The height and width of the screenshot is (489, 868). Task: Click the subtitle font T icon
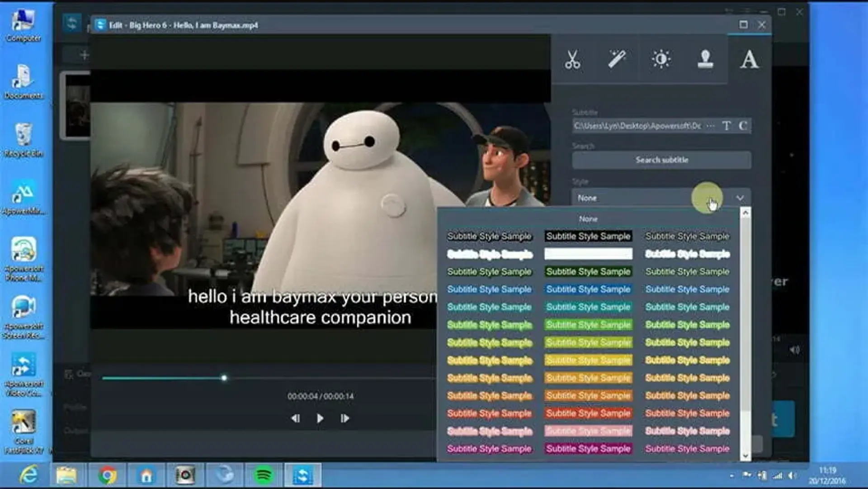726,126
